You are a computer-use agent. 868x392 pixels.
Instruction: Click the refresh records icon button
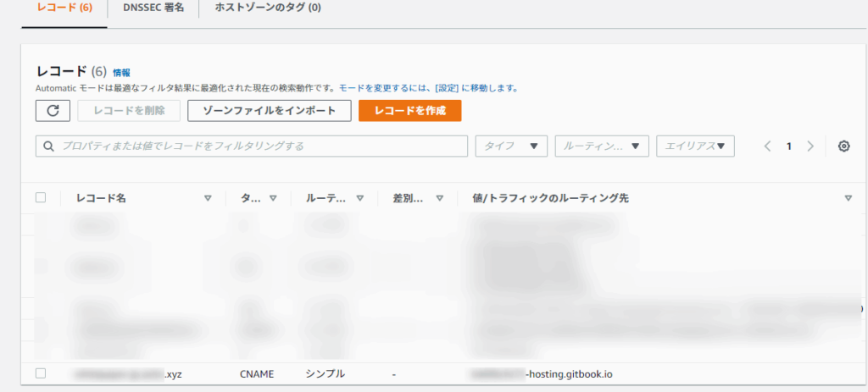click(x=53, y=111)
